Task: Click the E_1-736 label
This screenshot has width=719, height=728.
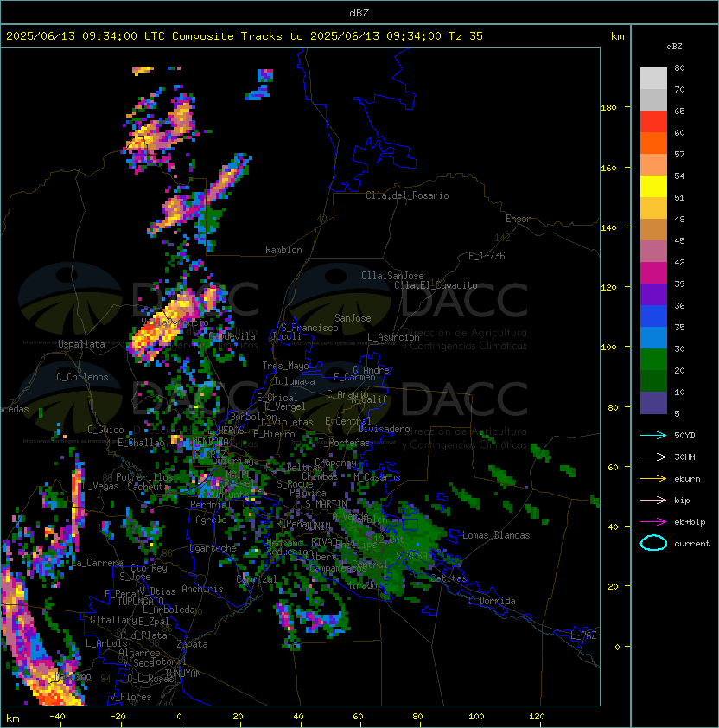Action: click(487, 256)
